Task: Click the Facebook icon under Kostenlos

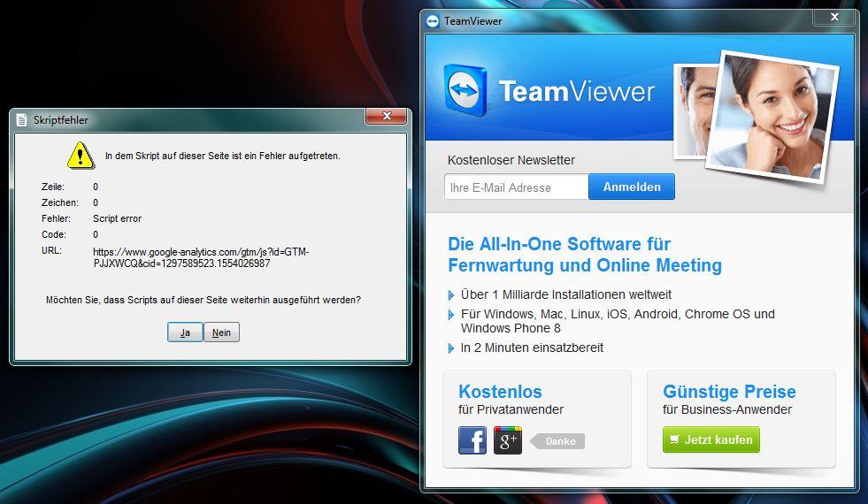Action: point(472,440)
